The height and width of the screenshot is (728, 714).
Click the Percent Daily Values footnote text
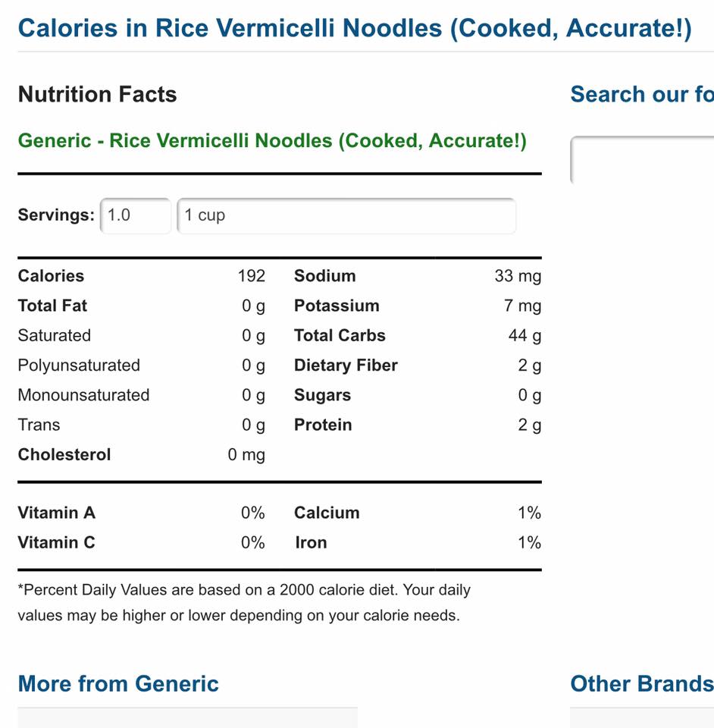(x=244, y=602)
